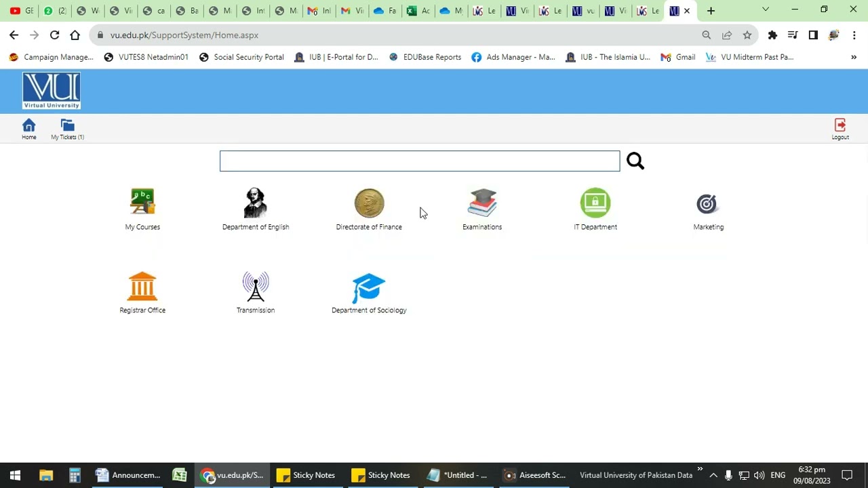Viewport: 868px width, 488px height.
Task: Open the Chrome extensions puzzle icon
Action: point(772,35)
